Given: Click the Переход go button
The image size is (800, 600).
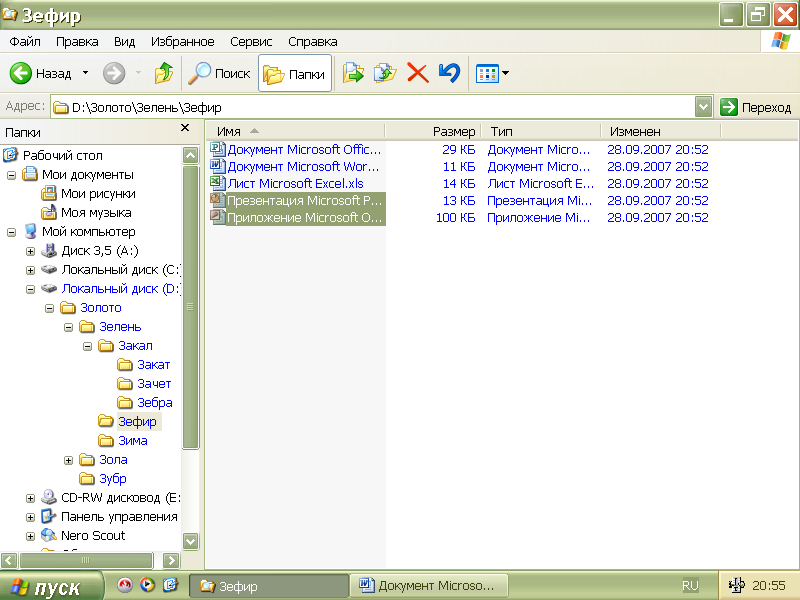Looking at the screenshot, I should coord(757,107).
